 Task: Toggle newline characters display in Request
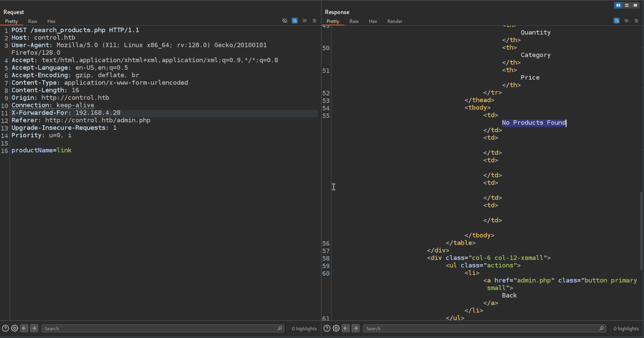pyautogui.click(x=304, y=21)
